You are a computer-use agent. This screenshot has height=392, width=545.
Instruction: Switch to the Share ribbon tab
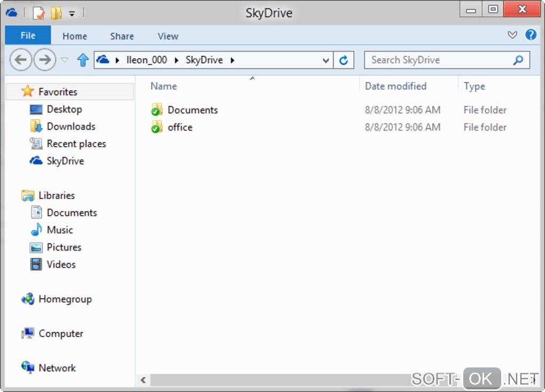122,36
